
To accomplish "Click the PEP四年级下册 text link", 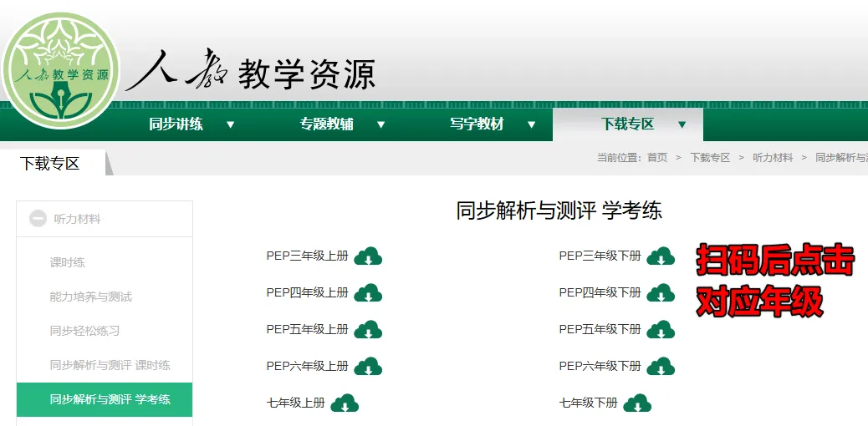I will [x=600, y=292].
